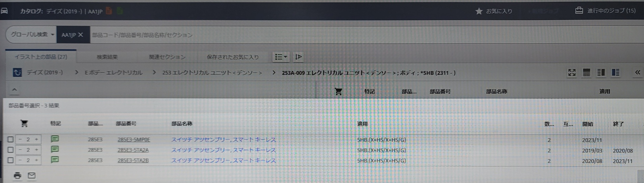Click the 開始 column header
Image resolution: width=644 pixels, height=183 pixels.
(x=587, y=124)
